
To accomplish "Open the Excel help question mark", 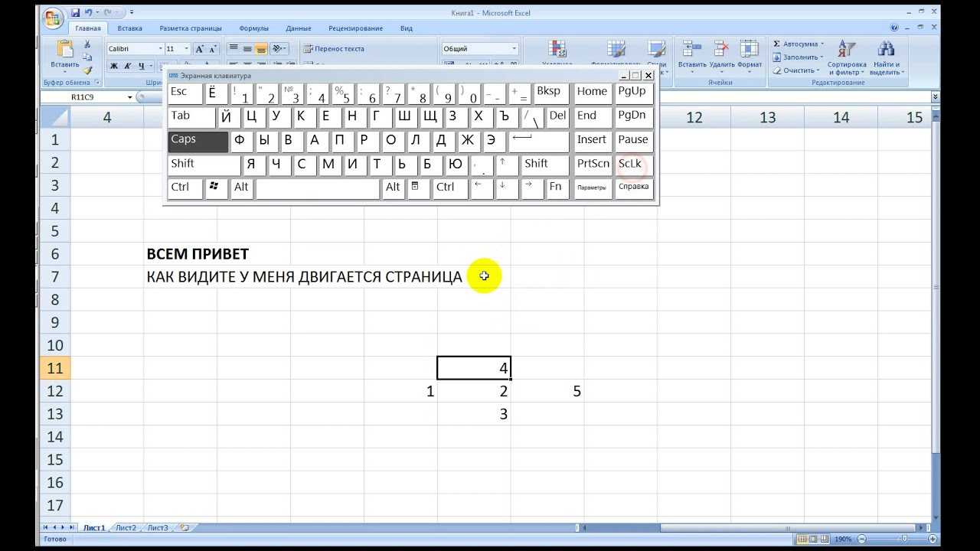I will (x=894, y=28).
